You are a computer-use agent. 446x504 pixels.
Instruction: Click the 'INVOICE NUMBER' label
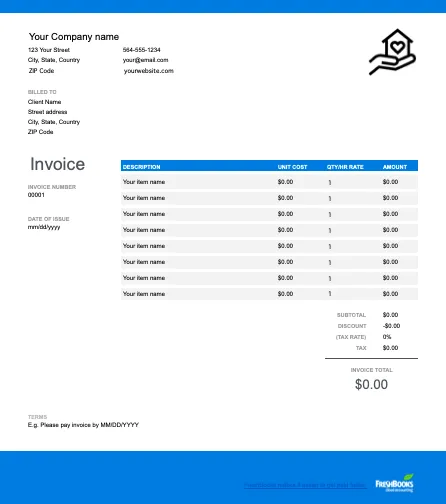52,187
